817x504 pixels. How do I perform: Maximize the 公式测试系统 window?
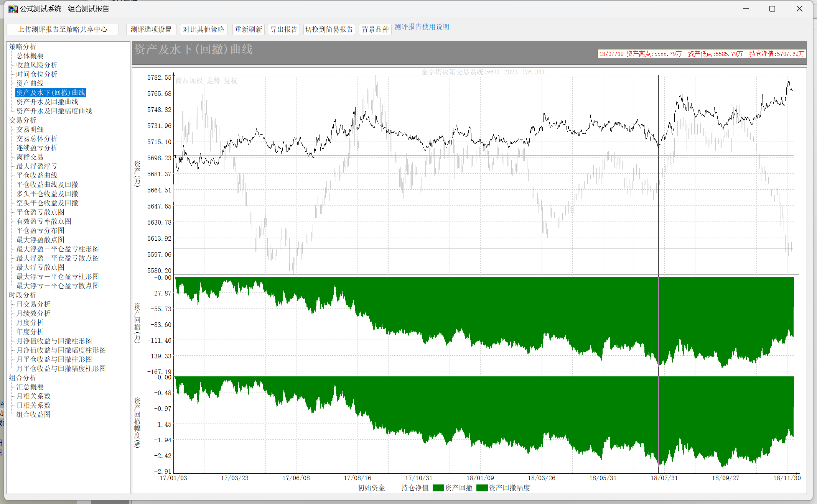pos(773,8)
